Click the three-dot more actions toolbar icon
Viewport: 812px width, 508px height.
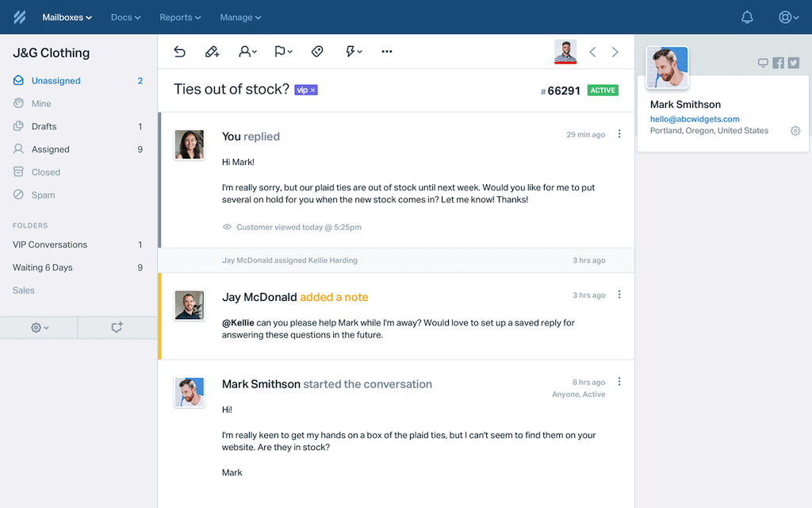(x=387, y=52)
